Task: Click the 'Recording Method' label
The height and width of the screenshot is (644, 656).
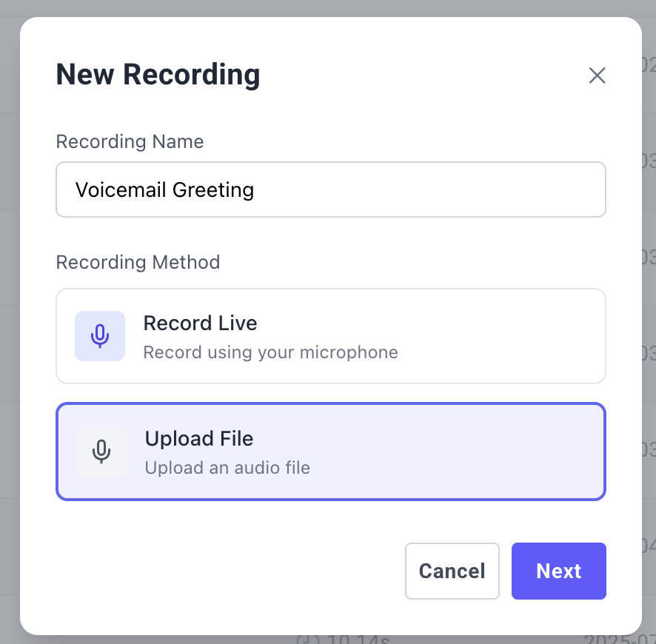Action: click(x=138, y=262)
